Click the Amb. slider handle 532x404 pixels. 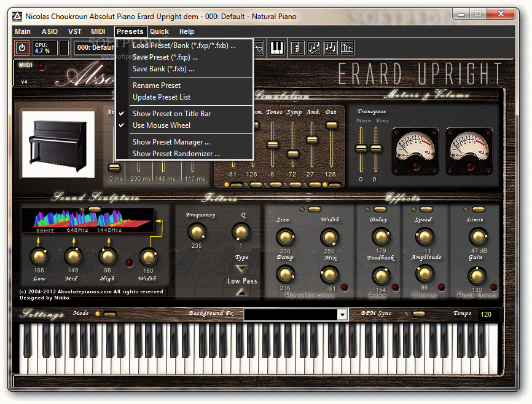[312, 140]
